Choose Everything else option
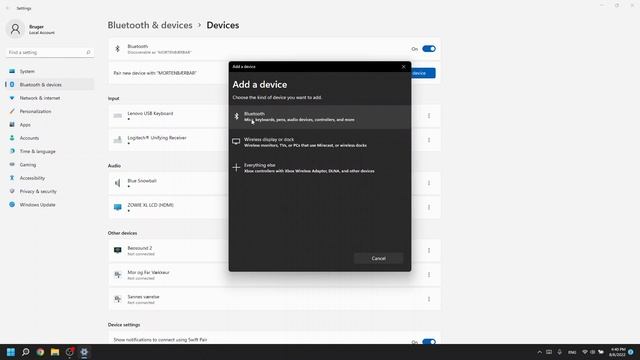The height and width of the screenshot is (360, 640). pos(320,168)
